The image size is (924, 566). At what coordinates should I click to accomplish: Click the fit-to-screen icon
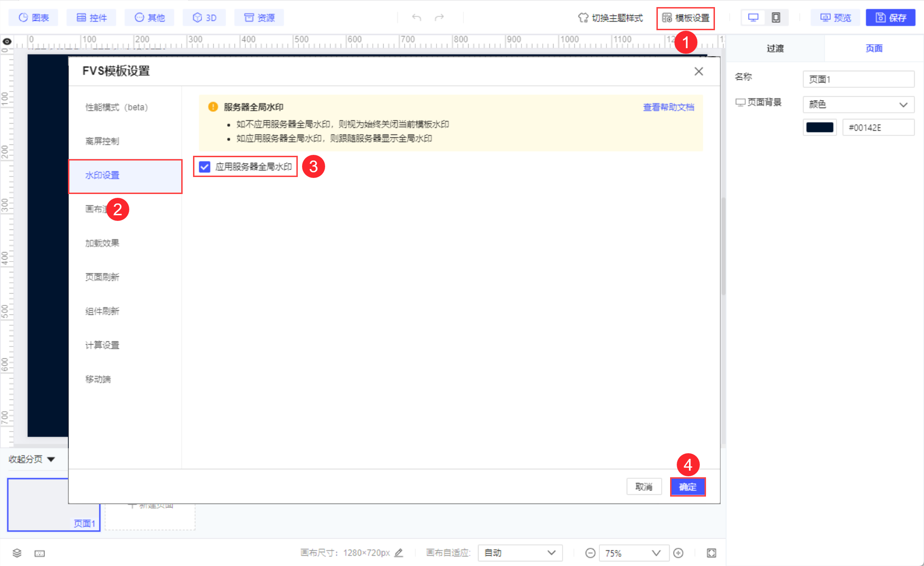pos(712,553)
